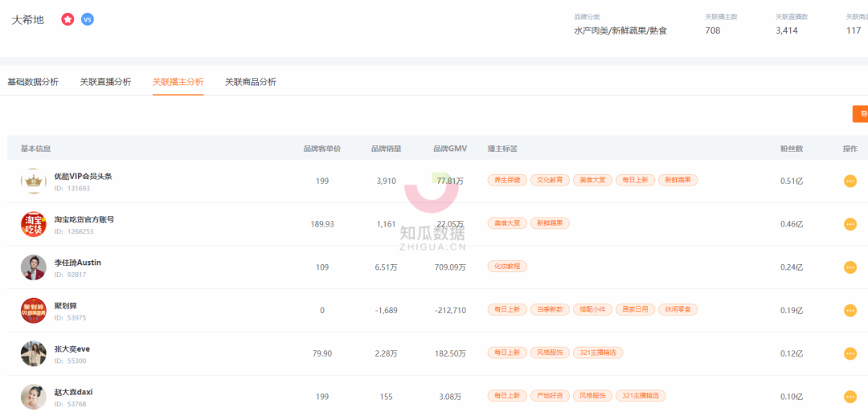This screenshot has width=868, height=416.
Task: Open more actions for 淘宝吃货官方账号
Action: pos(850,224)
